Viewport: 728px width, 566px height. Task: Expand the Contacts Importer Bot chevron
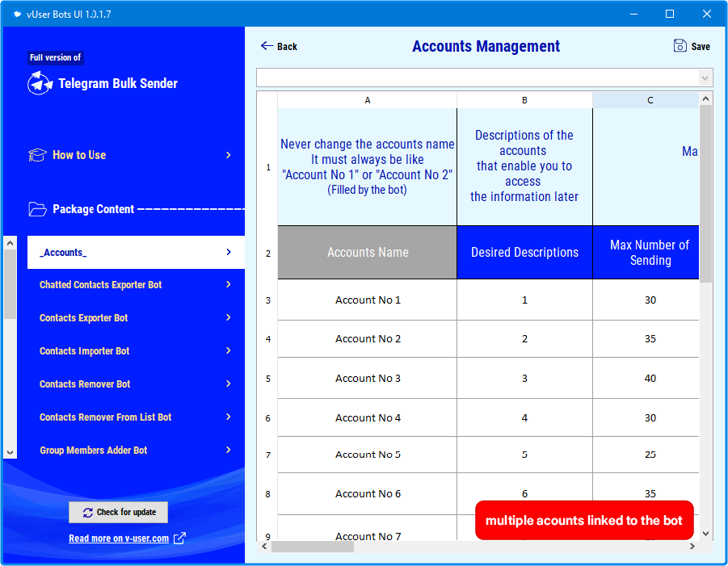(x=228, y=350)
